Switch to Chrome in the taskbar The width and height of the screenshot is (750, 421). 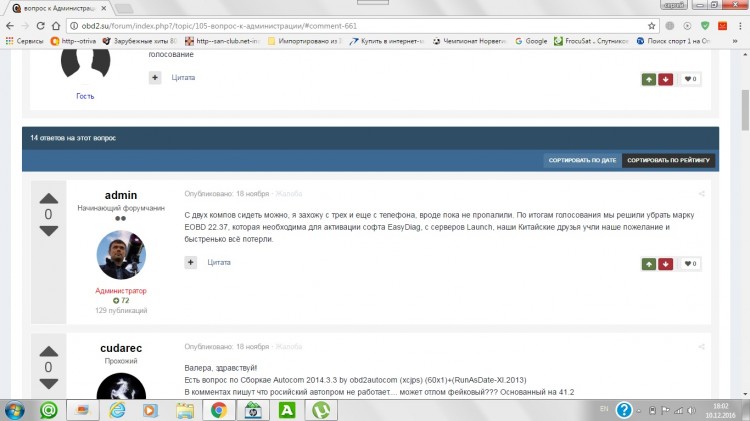[x=219, y=410]
